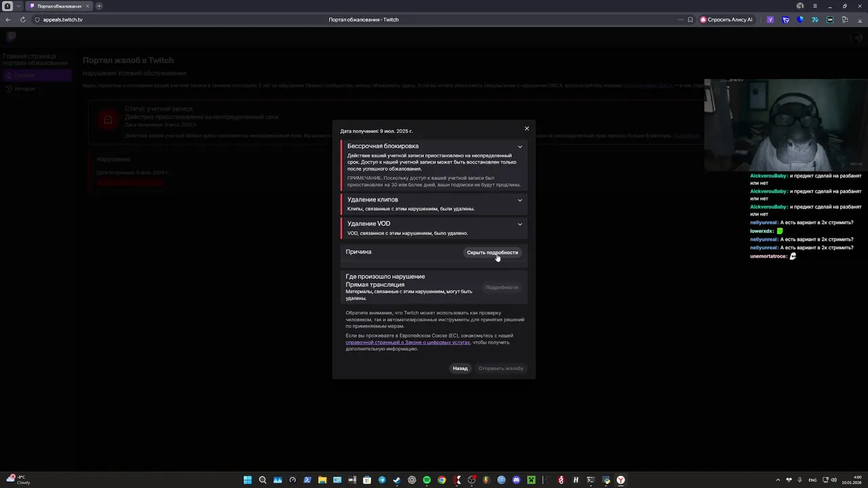
Task: Click the Назад button
Action: point(460,369)
